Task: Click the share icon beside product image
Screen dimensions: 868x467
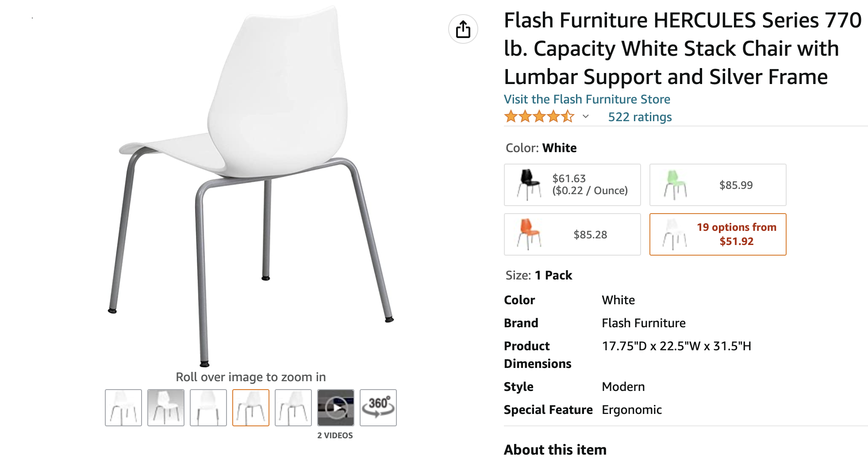Action: (x=463, y=29)
